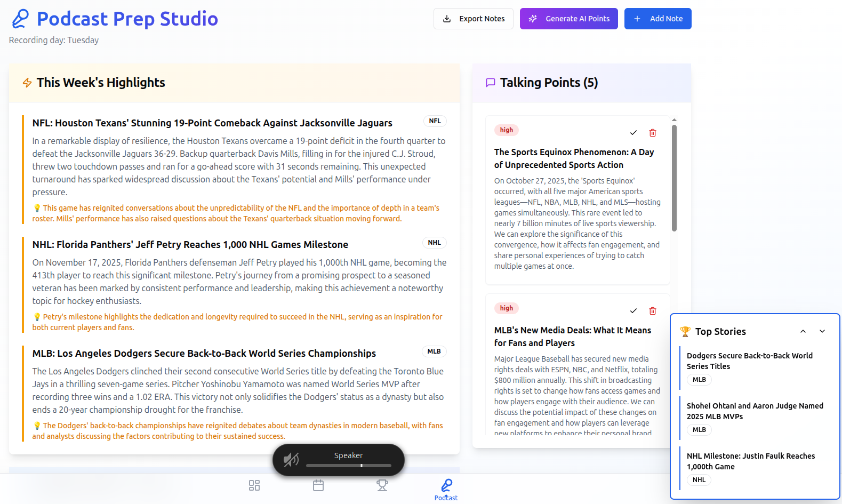The image size is (842, 504).
Task: Select the Houston Texans' 19-Point Comeback headline
Action: tap(212, 123)
